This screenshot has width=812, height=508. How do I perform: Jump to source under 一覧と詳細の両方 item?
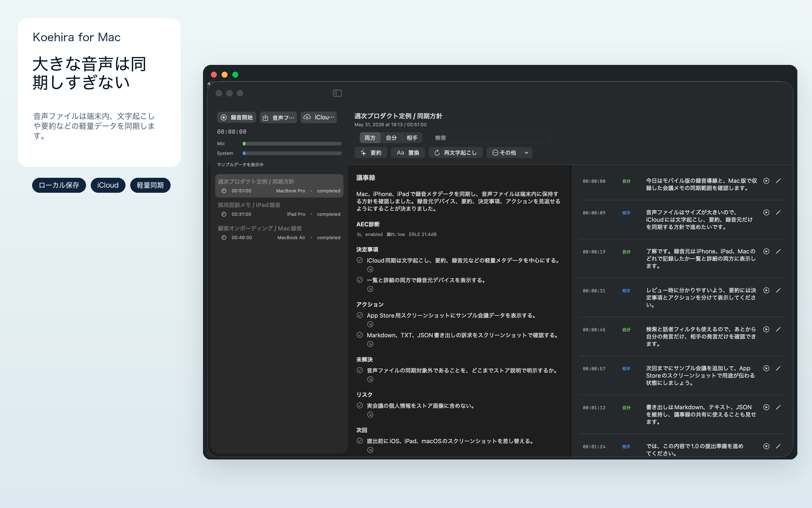pos(370,289)
